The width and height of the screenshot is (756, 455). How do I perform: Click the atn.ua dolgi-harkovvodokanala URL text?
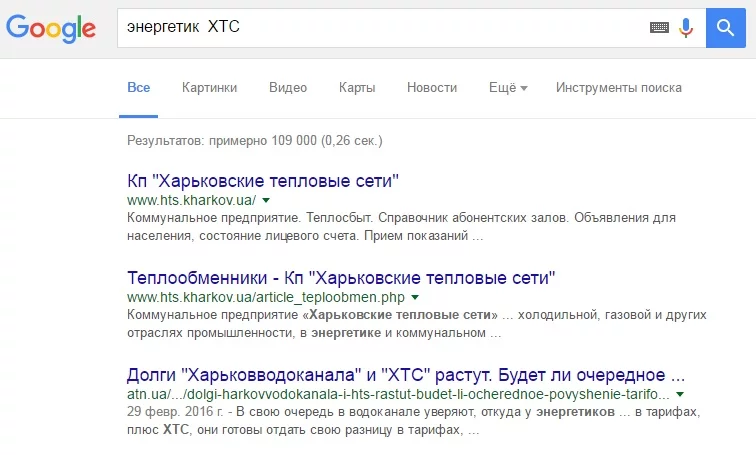(398, 394)
